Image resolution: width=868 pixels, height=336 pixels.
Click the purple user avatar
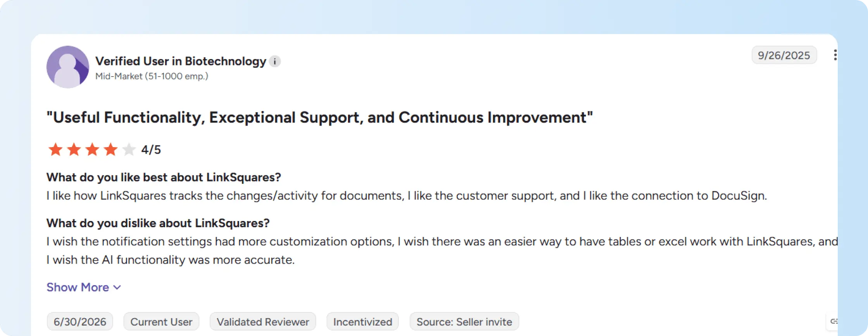coord(68,67)
